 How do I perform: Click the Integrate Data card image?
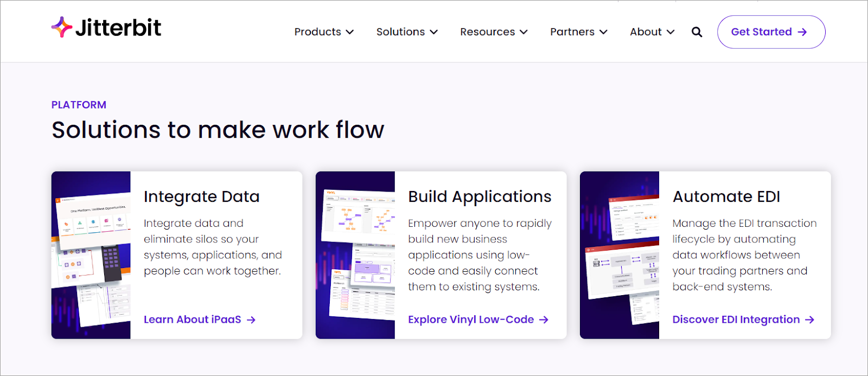(x=91, y=255)
